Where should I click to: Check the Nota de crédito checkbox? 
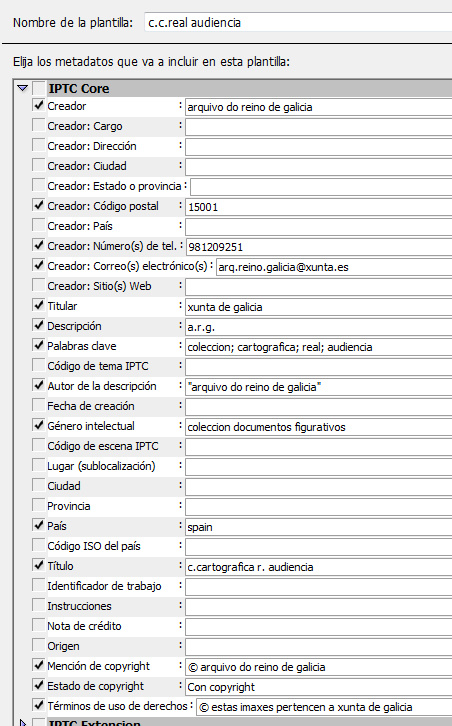[39, 625]
